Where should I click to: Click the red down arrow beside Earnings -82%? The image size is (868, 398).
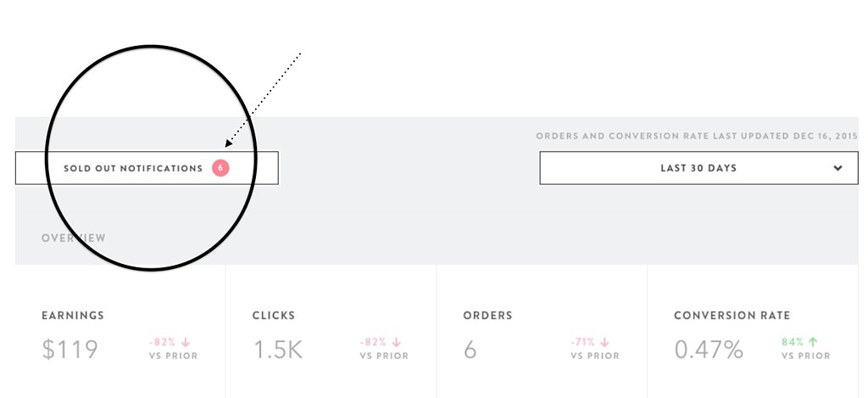(x=186, y=343)
